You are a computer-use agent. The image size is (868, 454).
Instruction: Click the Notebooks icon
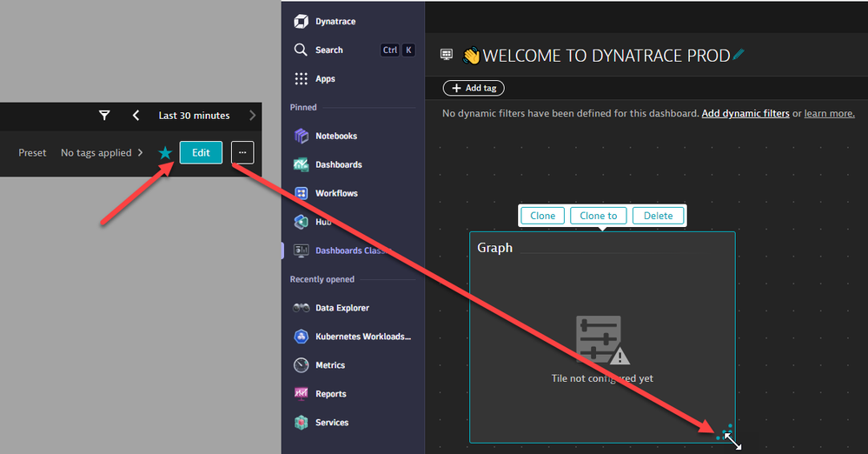point(301,136)
